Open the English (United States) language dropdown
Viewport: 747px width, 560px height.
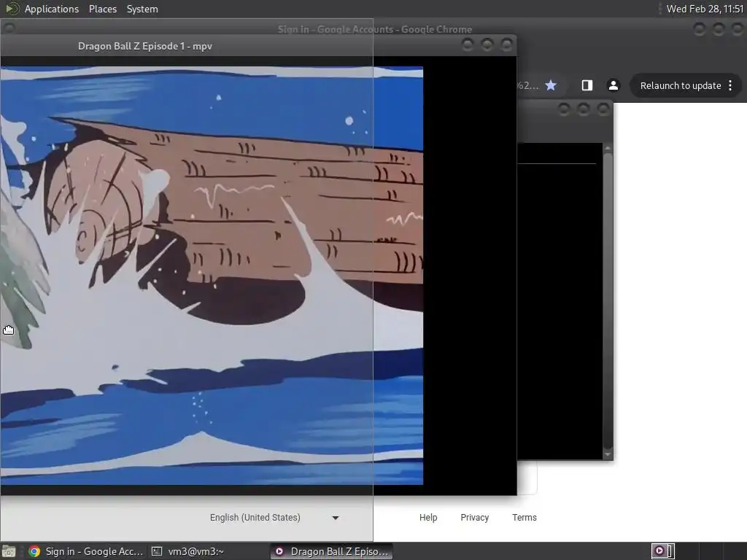tap(274, 518)
